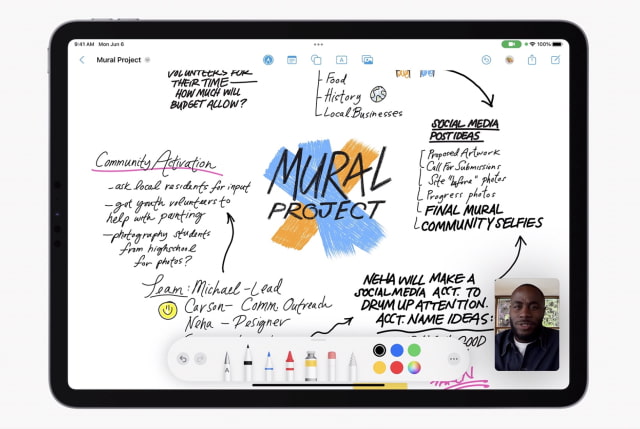Select the blue-tipped pen tool
The image size is (640, 429).
click(269, 365)
